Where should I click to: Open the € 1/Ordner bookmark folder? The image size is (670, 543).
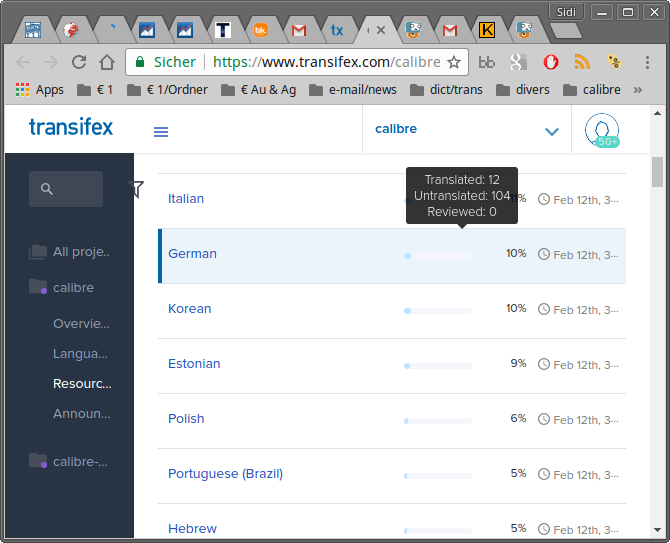[168, 90]
